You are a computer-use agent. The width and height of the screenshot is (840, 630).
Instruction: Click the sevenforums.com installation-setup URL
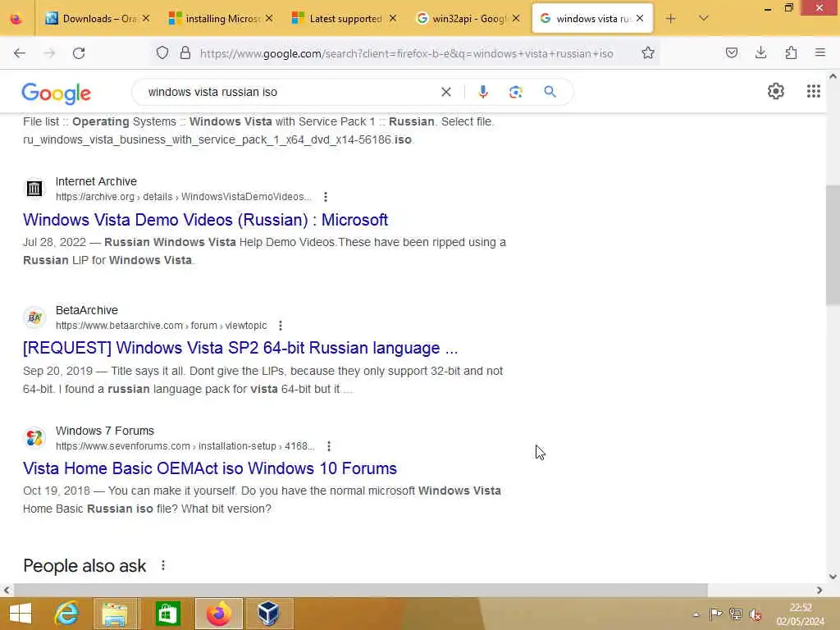point(185,446)
